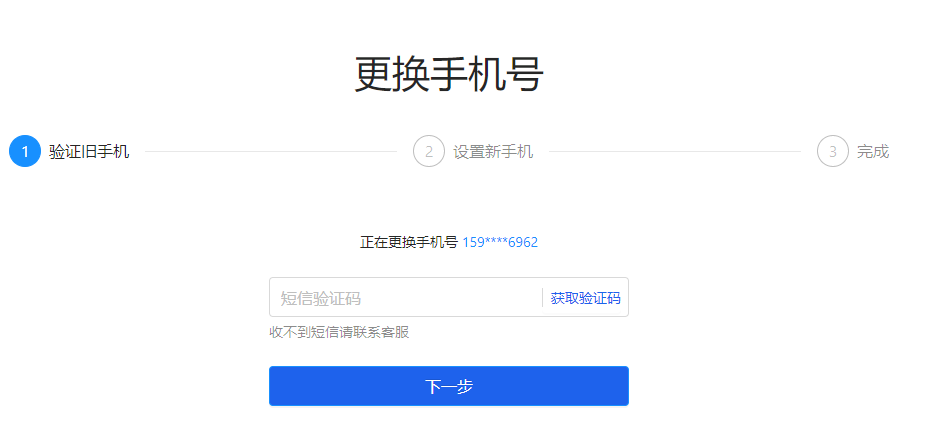Click the 获取验证码 link
This screenshot has height=432, width=934.
point(586,298)
